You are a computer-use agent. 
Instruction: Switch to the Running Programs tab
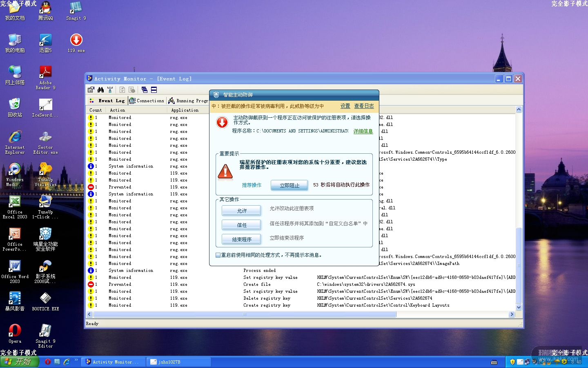(x=188, y=101)
